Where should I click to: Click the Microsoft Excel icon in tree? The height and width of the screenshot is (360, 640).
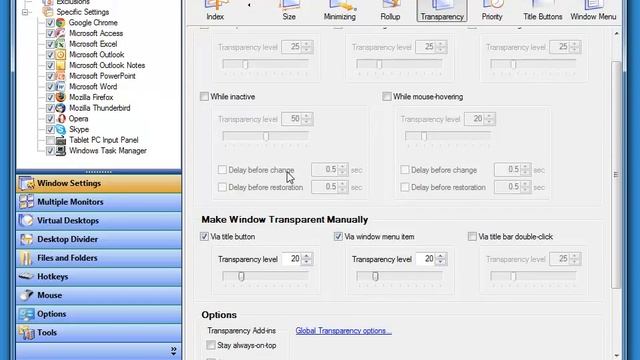pyautogui.click(x=60, y=44)
